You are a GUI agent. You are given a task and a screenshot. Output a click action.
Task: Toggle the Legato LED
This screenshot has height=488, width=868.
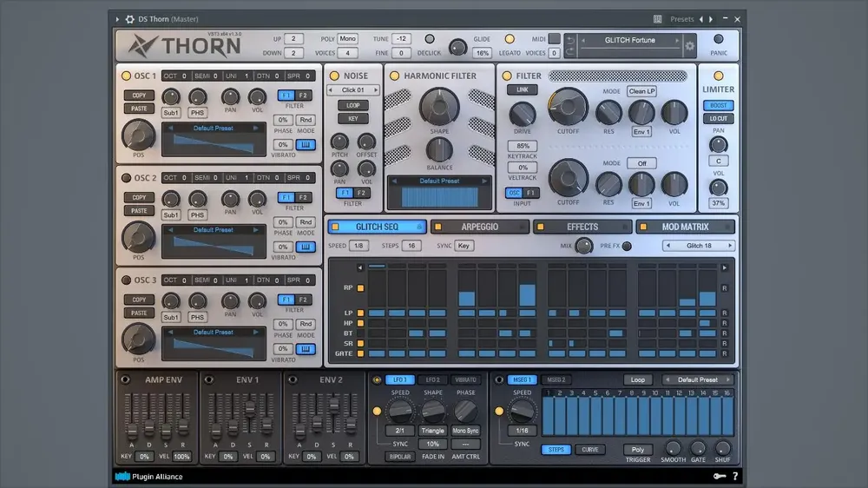[510, 39]
